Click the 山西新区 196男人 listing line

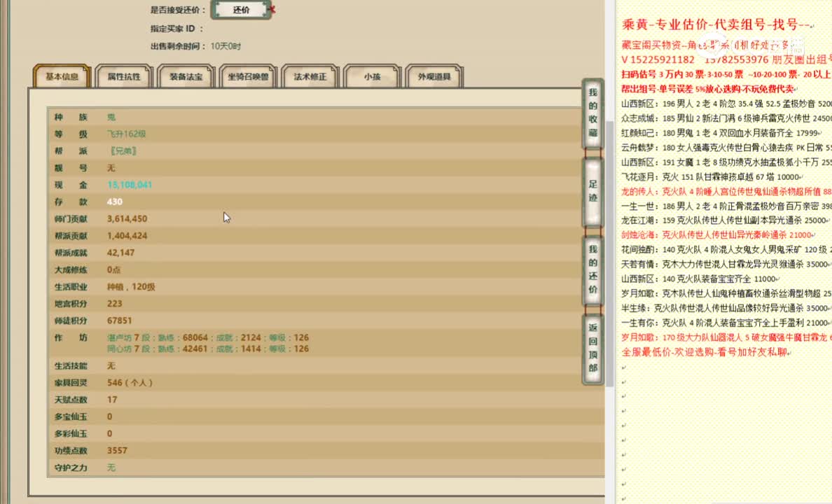click(x=726, y=104)
